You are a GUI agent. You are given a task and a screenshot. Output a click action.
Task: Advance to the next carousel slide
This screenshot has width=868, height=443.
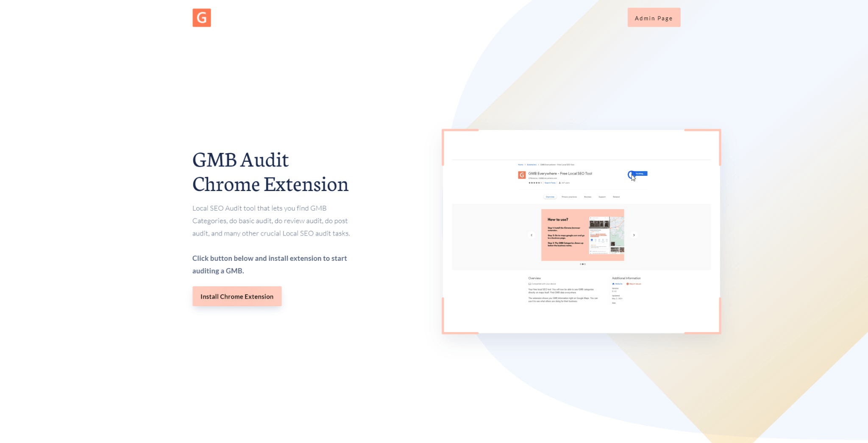click(x=634, y=235)
